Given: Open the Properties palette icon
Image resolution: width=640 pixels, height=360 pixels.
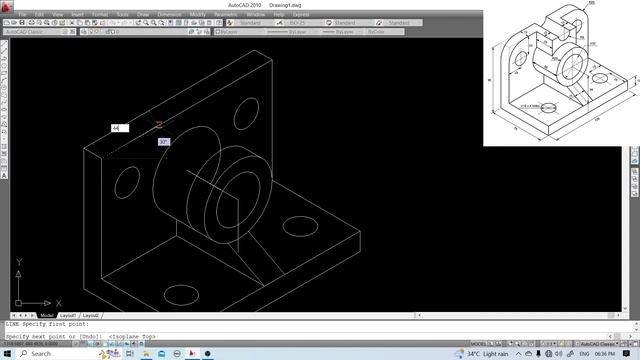Looking at the screenshot, I should point(171,23).
